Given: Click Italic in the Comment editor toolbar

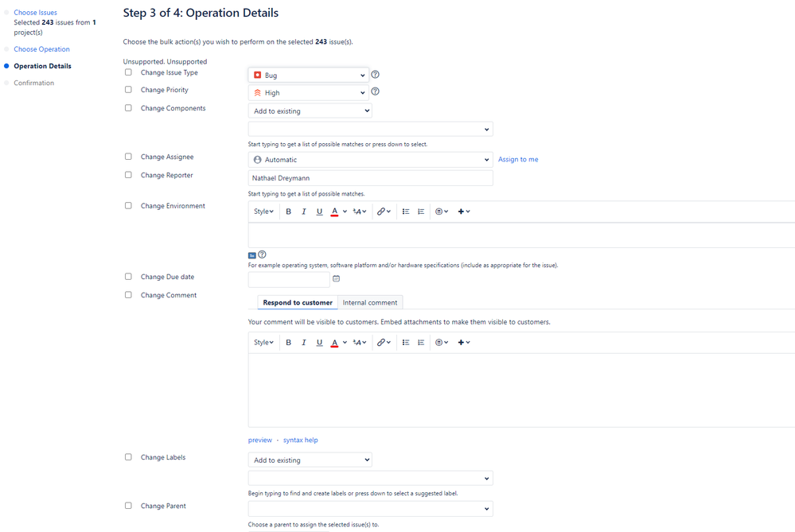Looking at the screenshot, I should coord(304,343).
